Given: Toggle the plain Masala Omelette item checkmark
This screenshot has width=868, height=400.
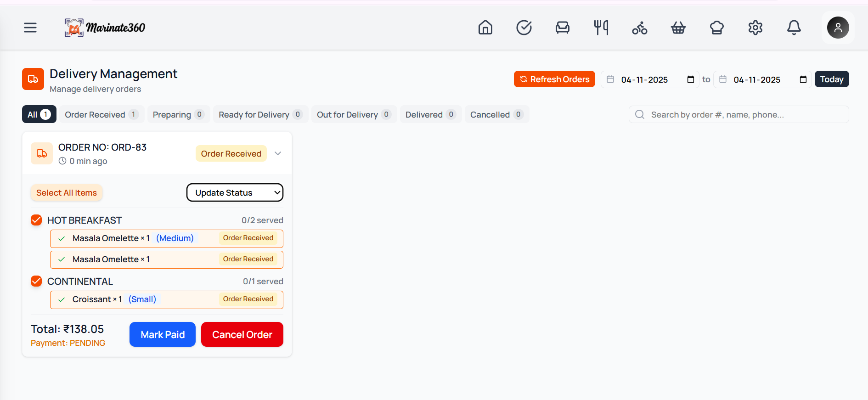Looking at the screenshot, I should click(x=62, y=259).
